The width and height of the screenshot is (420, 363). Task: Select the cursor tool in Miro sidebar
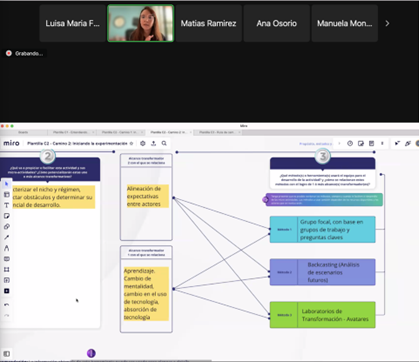tap(6, 184)
